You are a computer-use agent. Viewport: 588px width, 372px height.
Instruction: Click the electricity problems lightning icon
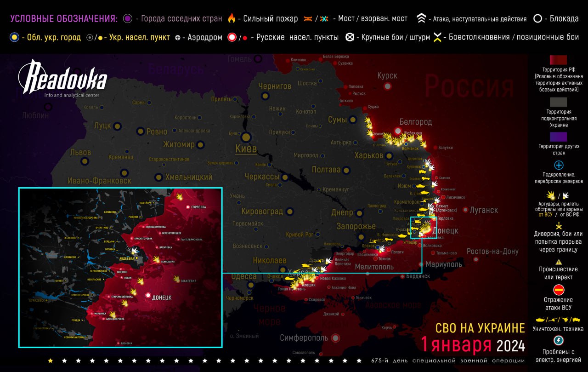coord(559,340)
